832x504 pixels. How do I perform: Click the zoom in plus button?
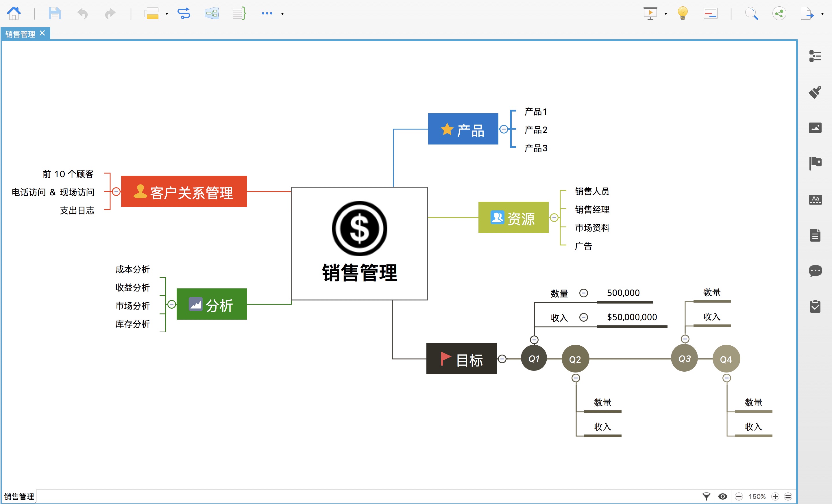point(775,496)
